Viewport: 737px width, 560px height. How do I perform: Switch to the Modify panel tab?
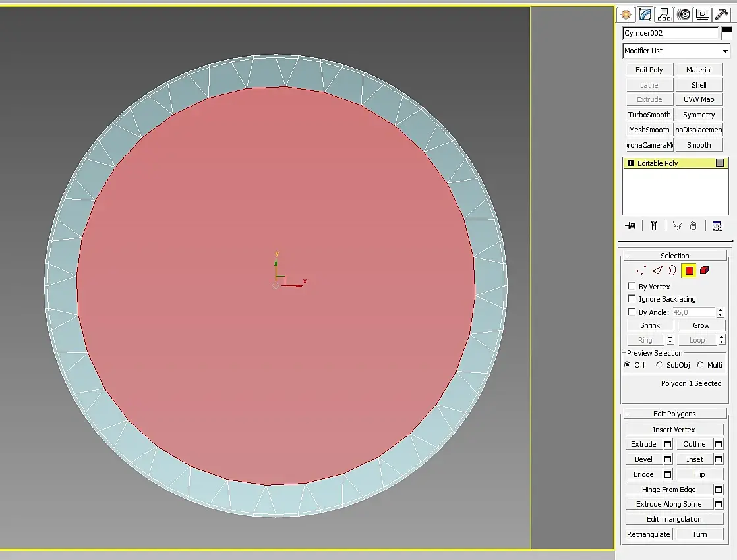(x=645, y=14)
